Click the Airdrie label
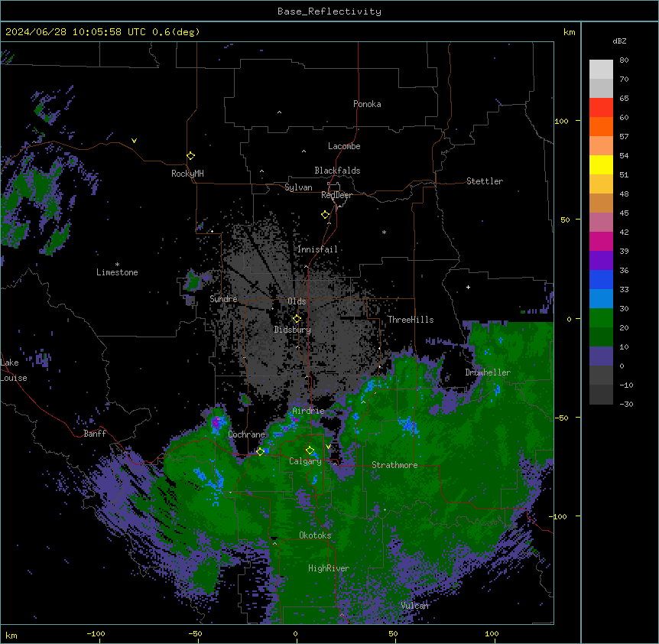This screenshot has height=644, width=659. [308, 411]
